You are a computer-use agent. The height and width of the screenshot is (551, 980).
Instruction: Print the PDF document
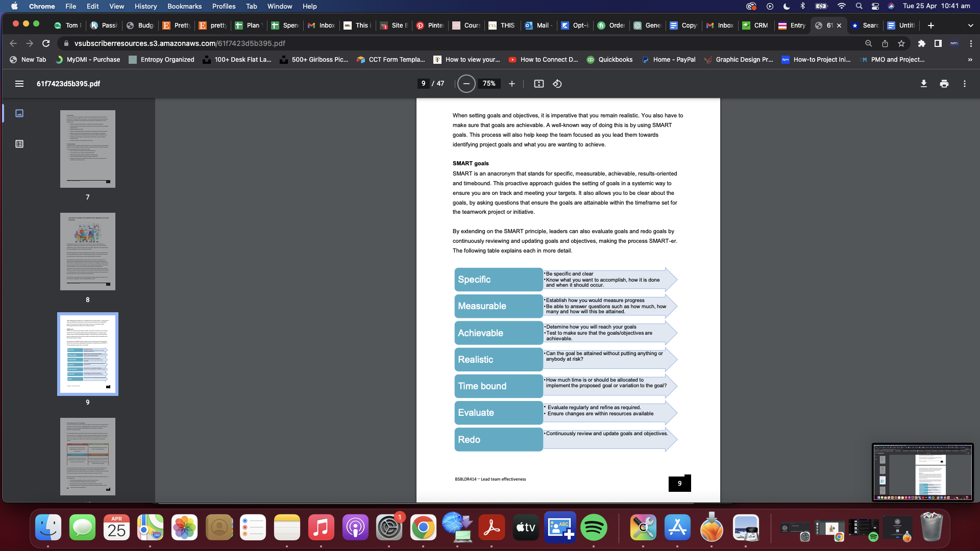[x=944, y=84]
